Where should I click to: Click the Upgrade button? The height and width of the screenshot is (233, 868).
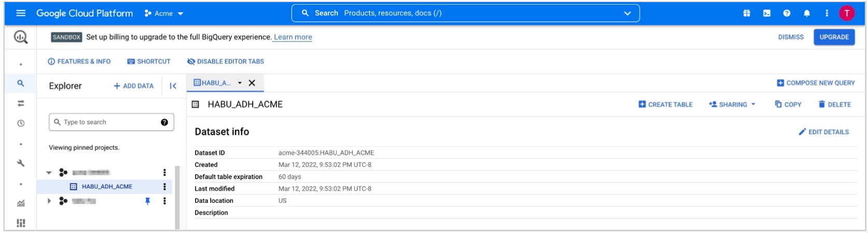pos(834,37)
